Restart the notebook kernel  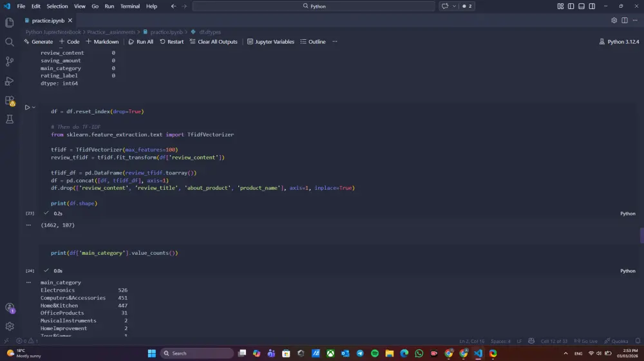[x=172, y=42]
